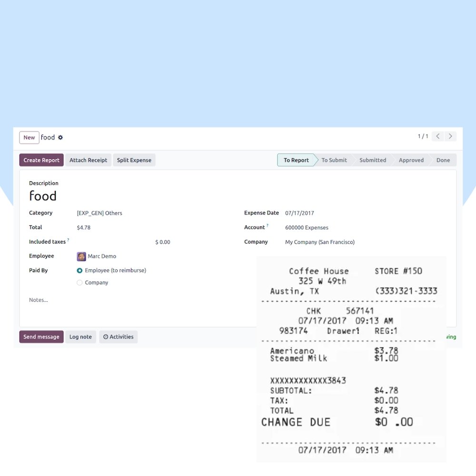476x476 pixels.
Task: Open the Account dropdown with 600000 Expenses
Action: (x=307, y=228)
